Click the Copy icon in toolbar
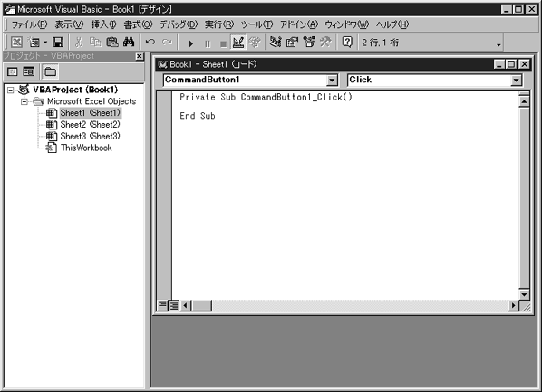Viewport: 542px width, 392px height. click(x=95, y=43)
